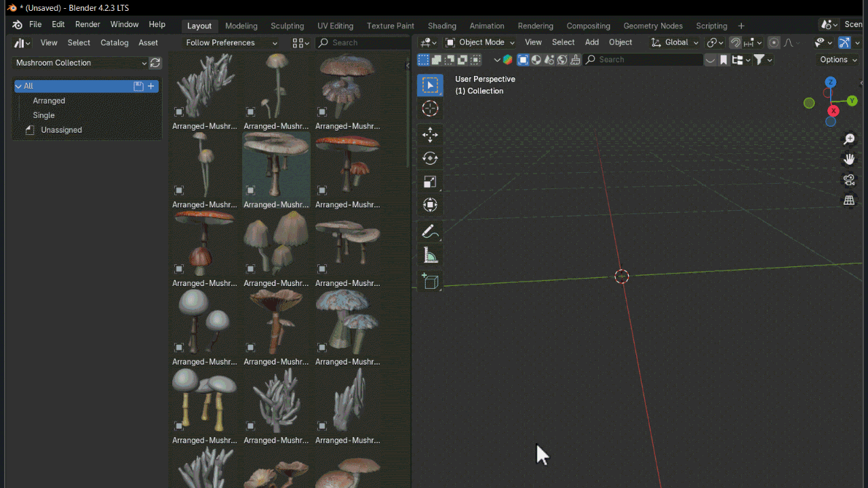
Task: Toggle proportional editing in header
Action: pos(774,43)
